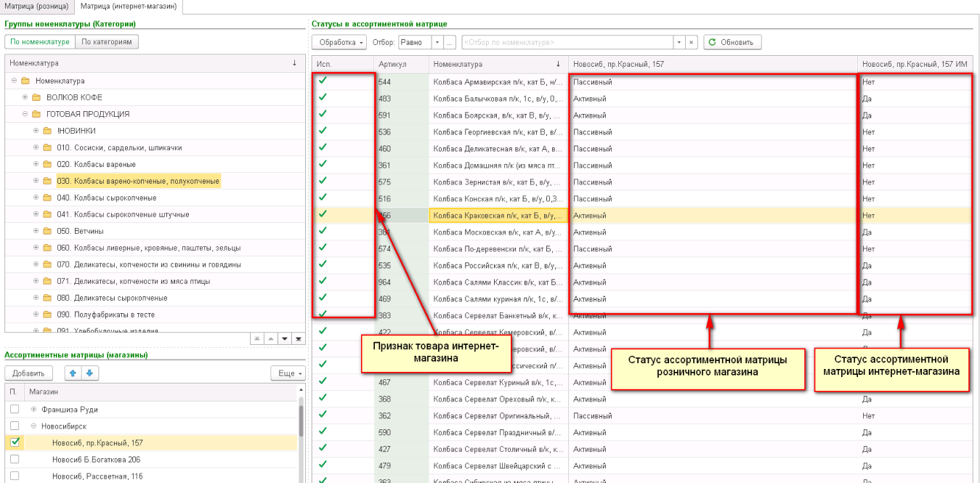Check Новосиб, Рассветная, 116 checkbox
The height and width of the screenshot is (483, 980).
pos(15,476)
